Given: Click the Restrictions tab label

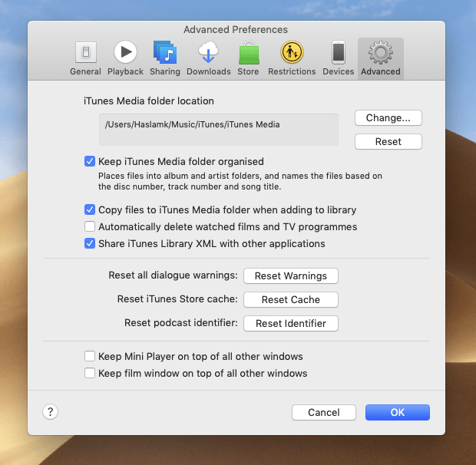Looking at the screenshot, I should pos(292,71).
